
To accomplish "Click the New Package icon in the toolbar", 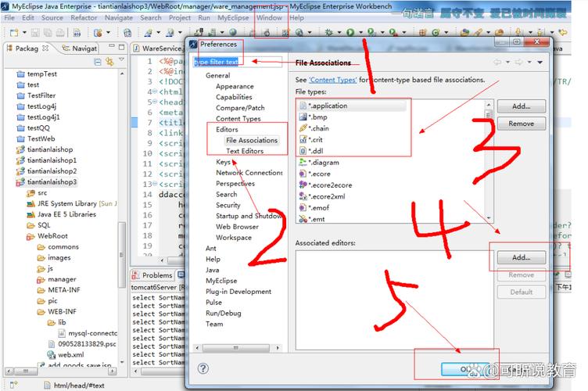I will tap(422, 33).
